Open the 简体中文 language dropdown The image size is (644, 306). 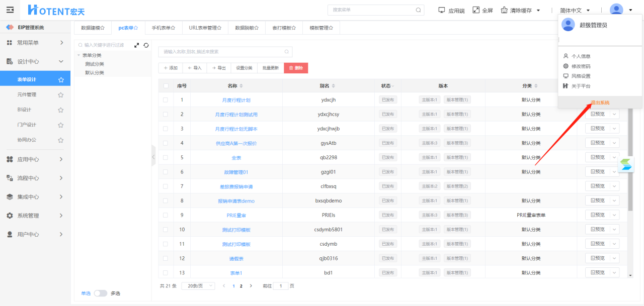pyautogui.click(x=575, y=11)
